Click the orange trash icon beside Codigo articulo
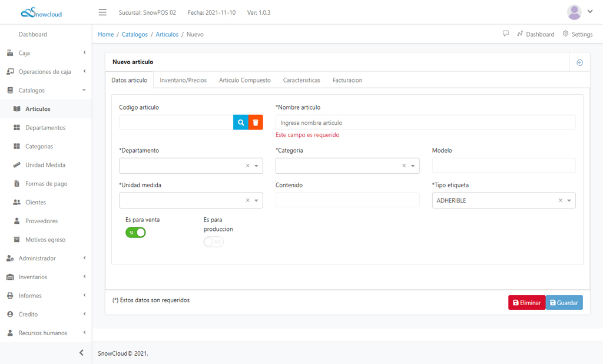603x364 pixels. pos(256,123)
